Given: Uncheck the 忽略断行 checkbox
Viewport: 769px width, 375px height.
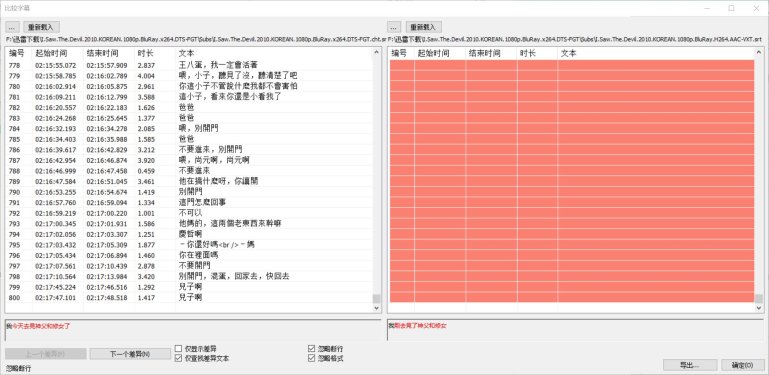Looking at the screenshot, I should [311, 349].
